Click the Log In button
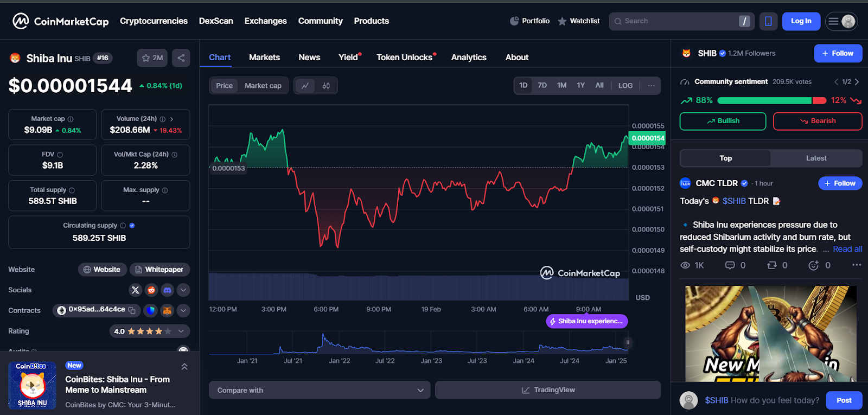 [801, 21]
